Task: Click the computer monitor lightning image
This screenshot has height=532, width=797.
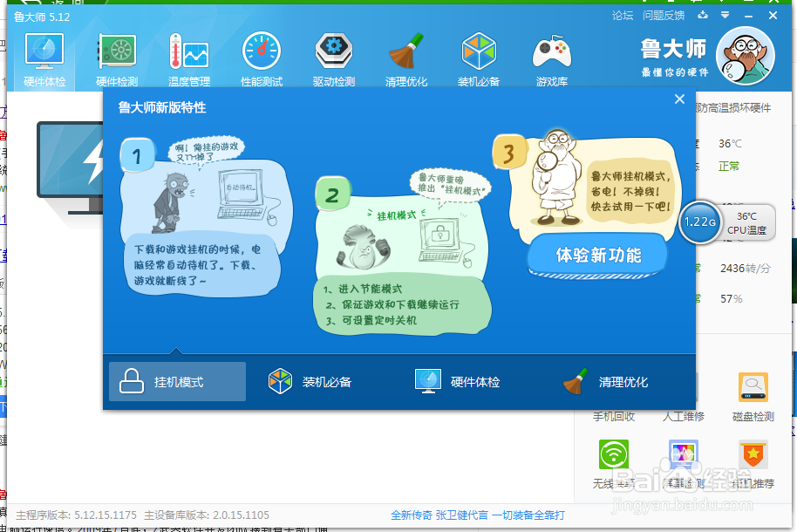Action: pos(70,167)
